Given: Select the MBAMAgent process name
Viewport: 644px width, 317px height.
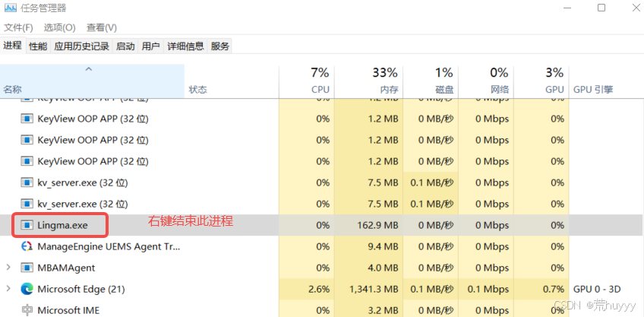Looking at the screenshot, I should click(x=66, y=268).
